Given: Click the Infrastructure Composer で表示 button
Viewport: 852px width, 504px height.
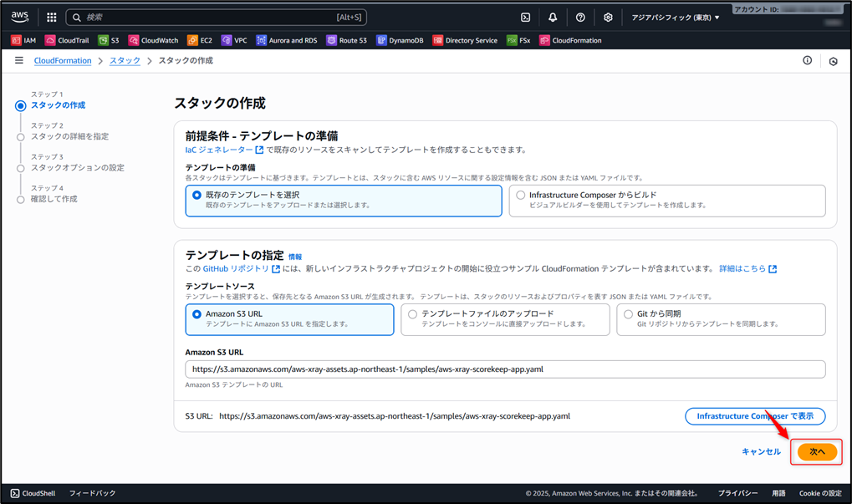Looking at the screenshot, I should pos(754,415).
